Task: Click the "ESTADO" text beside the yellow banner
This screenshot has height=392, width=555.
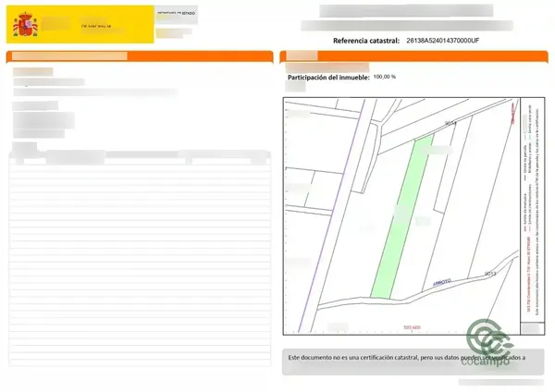Action: [x=189, y=13]
